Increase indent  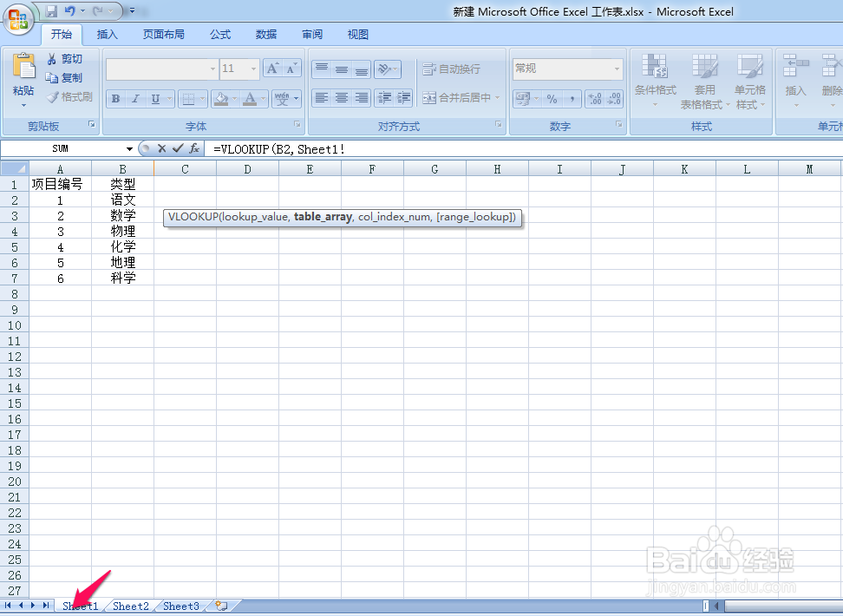coord(404,97)
